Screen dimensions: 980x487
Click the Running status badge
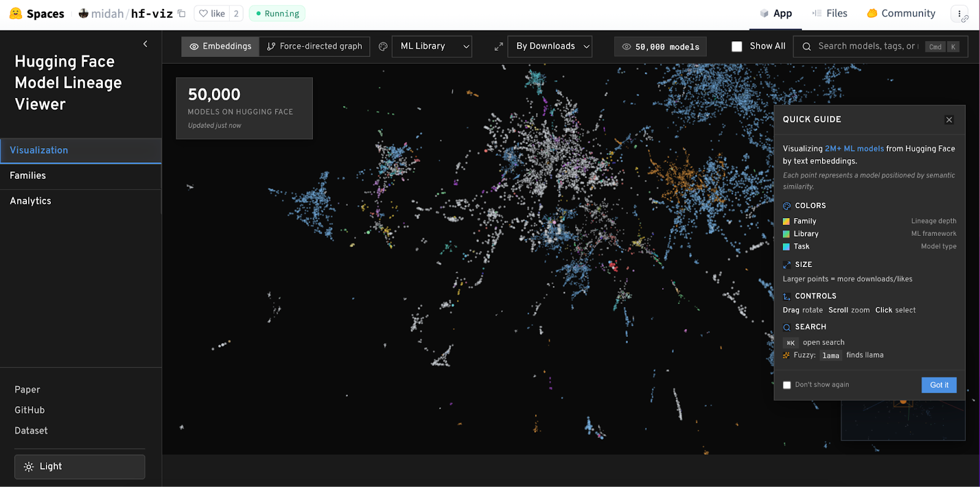(277, 13)
